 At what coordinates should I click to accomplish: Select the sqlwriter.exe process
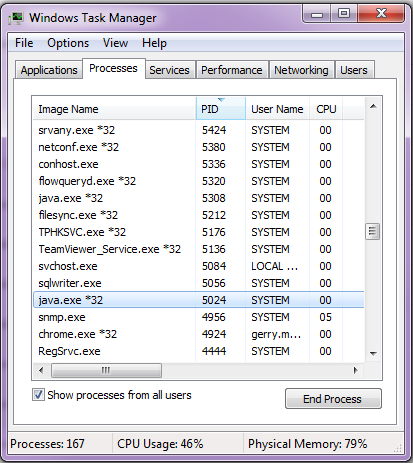coord(198,283)
